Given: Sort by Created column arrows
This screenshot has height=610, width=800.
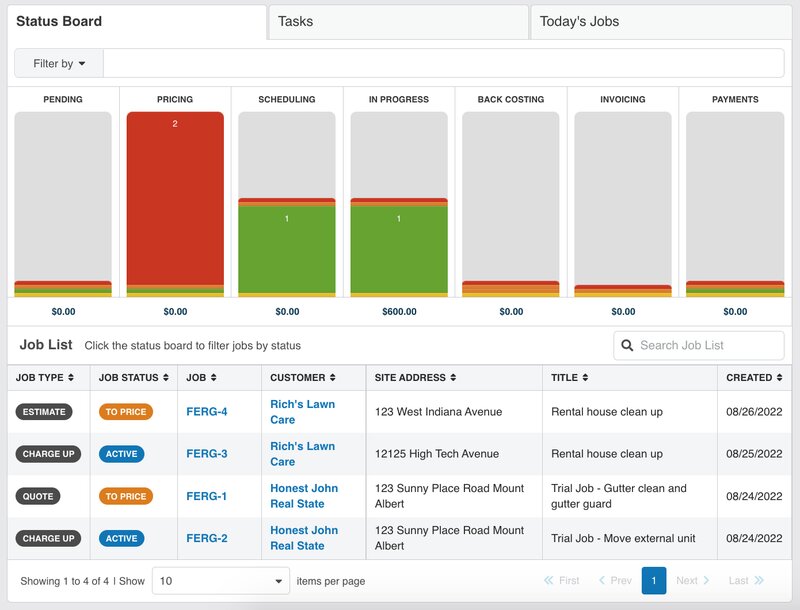Looking at the screenshot, I should 780,377.
